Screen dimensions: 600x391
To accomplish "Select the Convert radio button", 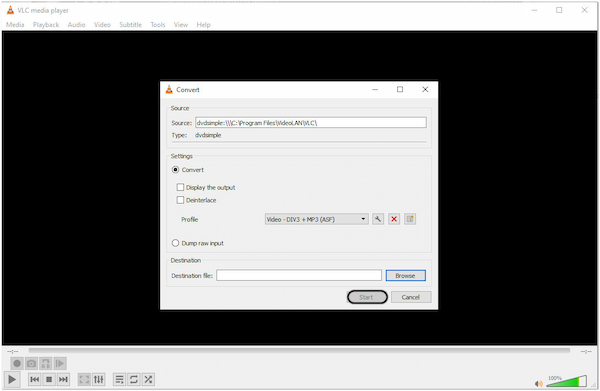I will pos(175,169).
